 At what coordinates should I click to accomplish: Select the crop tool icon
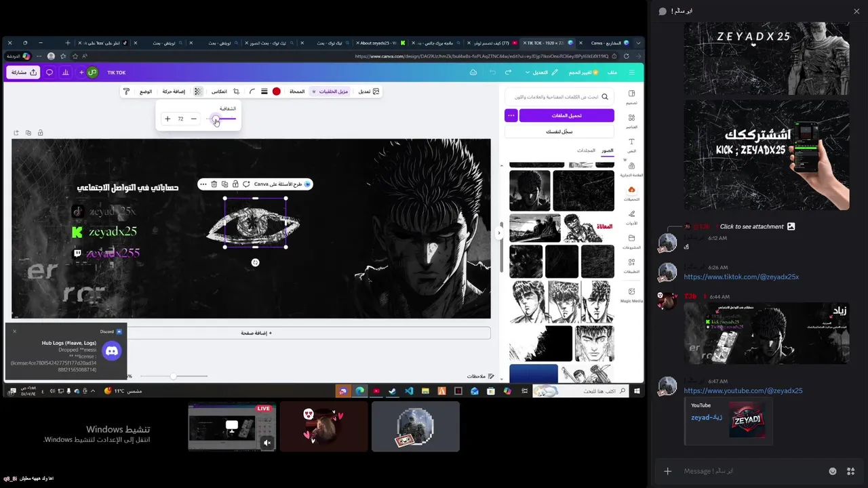[x=236, y=91]
